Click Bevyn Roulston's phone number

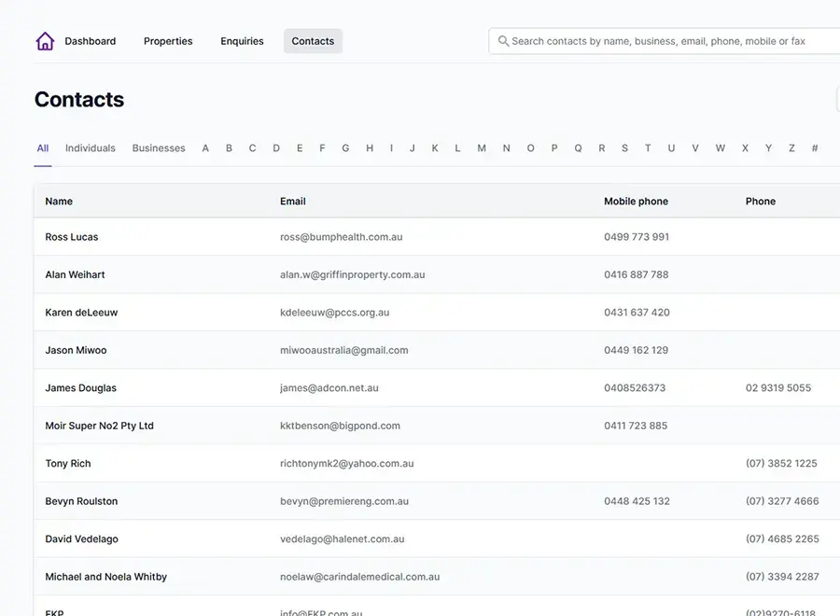pos(782,501)
